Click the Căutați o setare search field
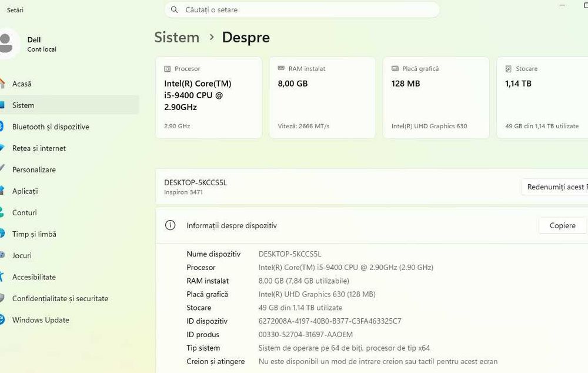588x373 pixels. (302, 10)
